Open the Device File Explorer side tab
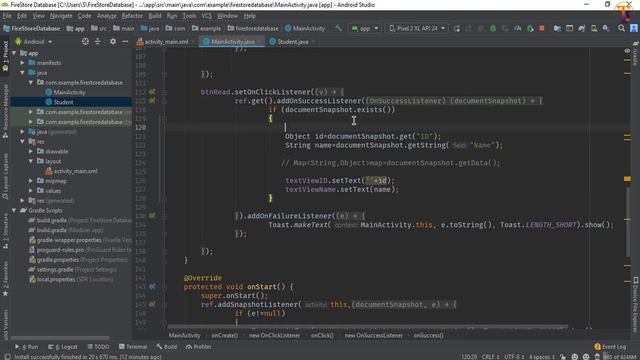This screenshot has height=360, width=640. (x=636, y=304)
